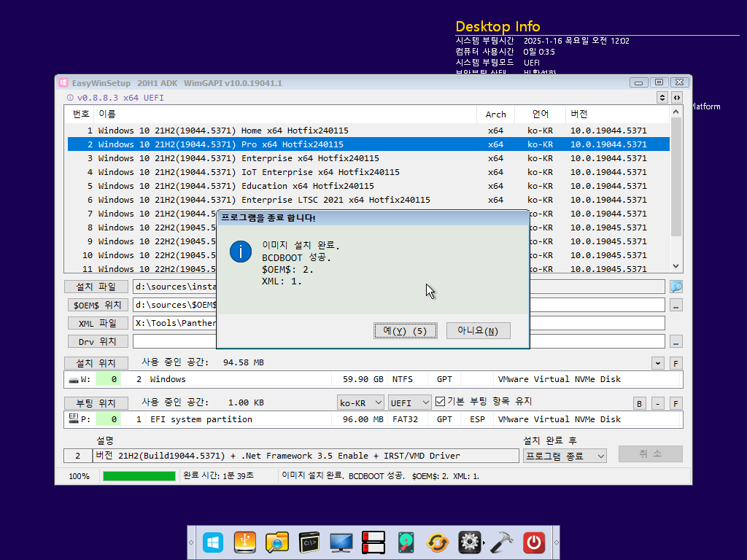Click the image list scroll down arrow
This screenshot has width=747, height=560.
[676, 266]
